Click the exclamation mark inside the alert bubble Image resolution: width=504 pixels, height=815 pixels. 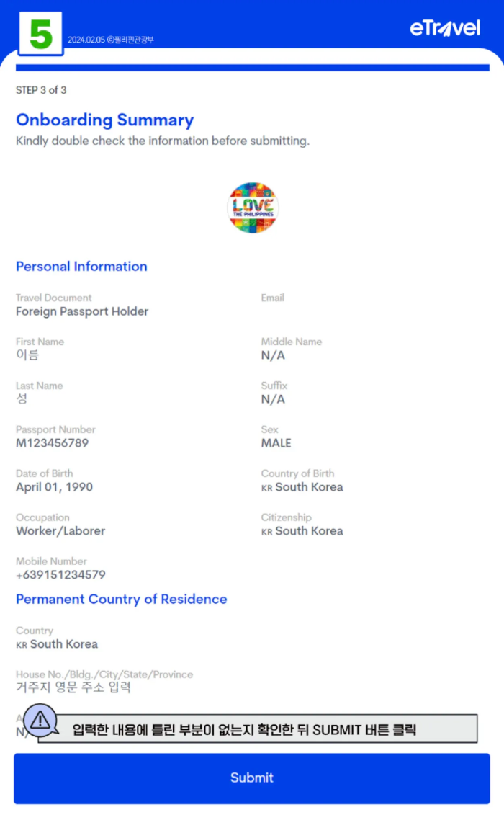point(40,721)
